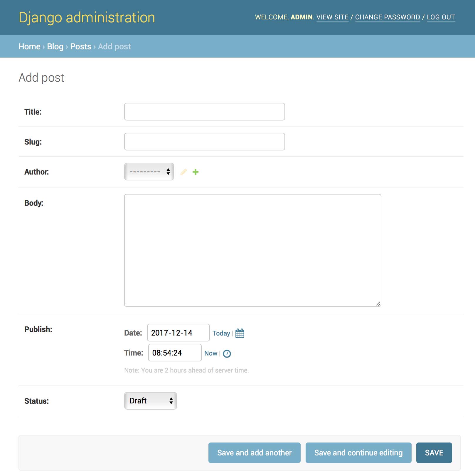
Task: Click the Change Password link
Action: [x=388, y=17]
